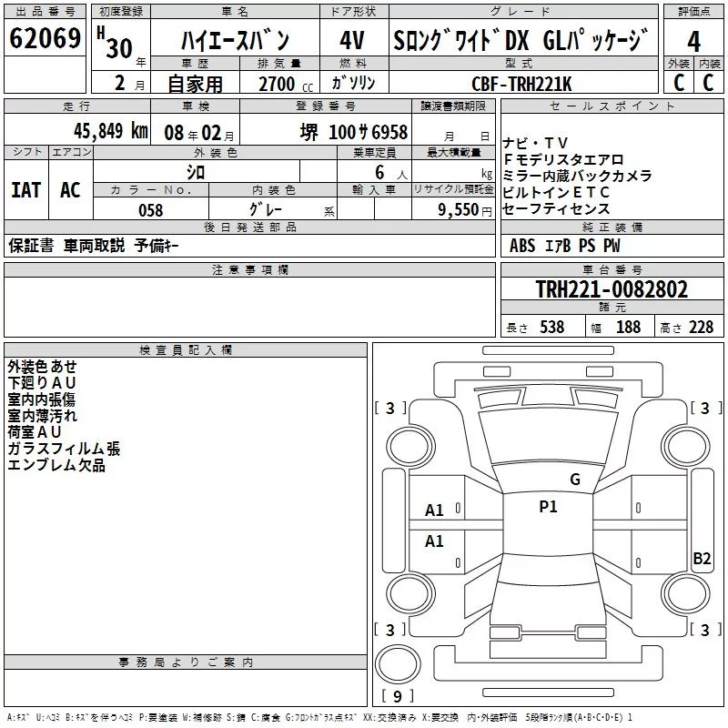This screenshot has height=728, width=728.
Task: Click the lower A1 scratch mark on diagram
Action: (x=435, y=541)
